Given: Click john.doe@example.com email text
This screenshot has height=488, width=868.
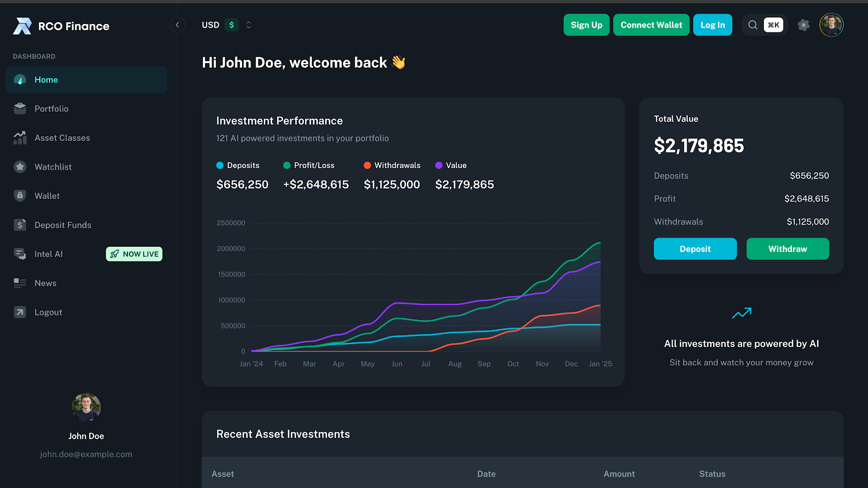Looking at the screenshot, I should click(x=86, y=454).
